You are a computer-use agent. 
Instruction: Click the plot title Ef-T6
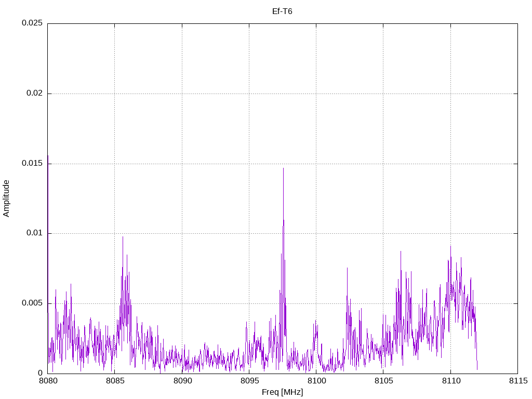pos(282,11)
